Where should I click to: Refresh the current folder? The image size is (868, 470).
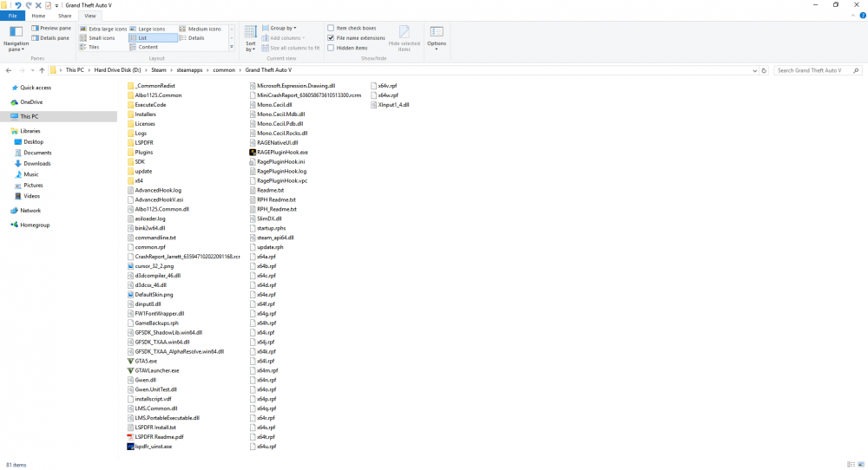[x=764, y=70]
